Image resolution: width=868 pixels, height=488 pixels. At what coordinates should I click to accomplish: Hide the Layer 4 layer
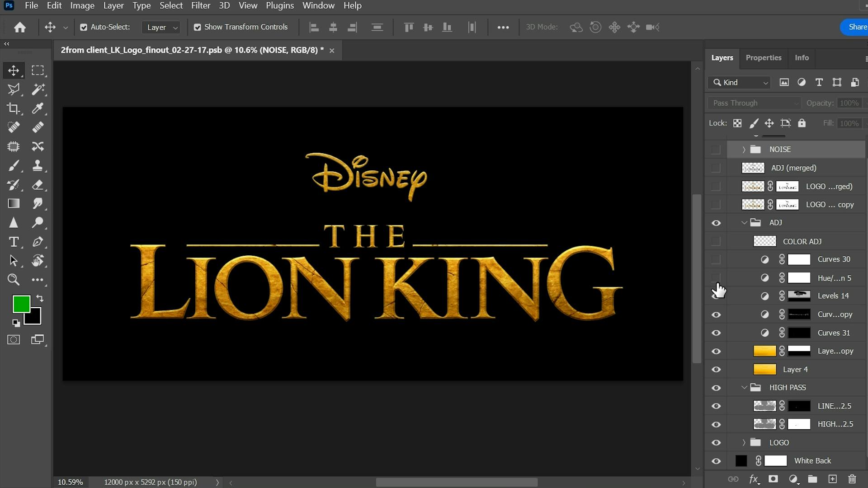716,370
